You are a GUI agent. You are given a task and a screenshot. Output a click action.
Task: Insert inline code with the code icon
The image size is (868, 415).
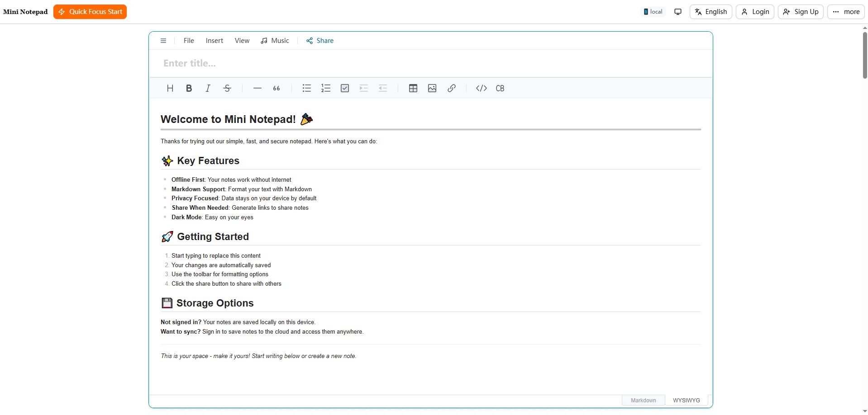(x=481, y=88)
